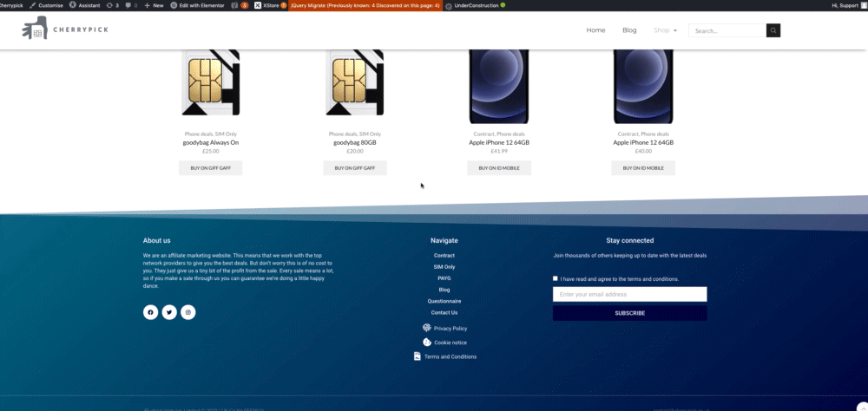Image resolution: width=868 pixels, height=411 pixels.
Task: Open the Blog link in footer Navigate
Action: tap(444, 290)
